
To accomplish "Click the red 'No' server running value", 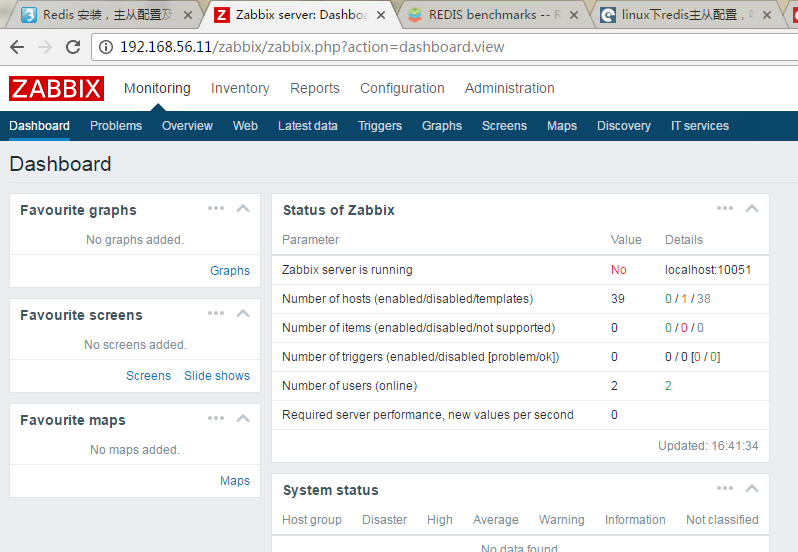I will coord(619,270).
